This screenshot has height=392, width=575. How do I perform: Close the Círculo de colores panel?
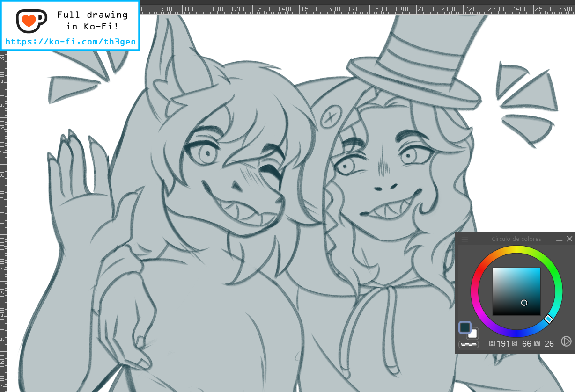[x=569, y=239]
